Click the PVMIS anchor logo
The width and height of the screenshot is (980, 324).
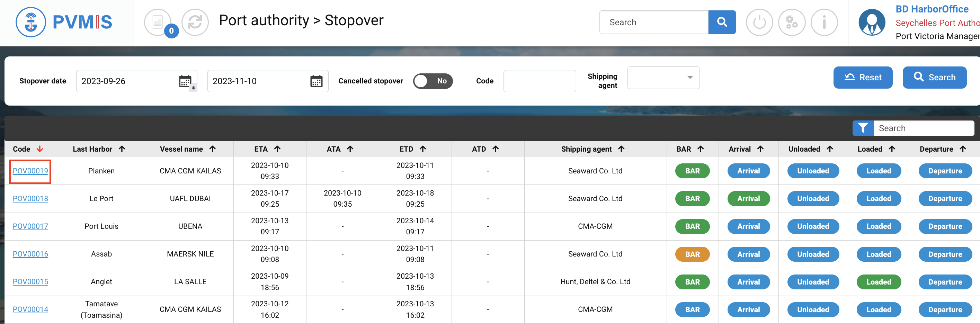tap(31, 22)
